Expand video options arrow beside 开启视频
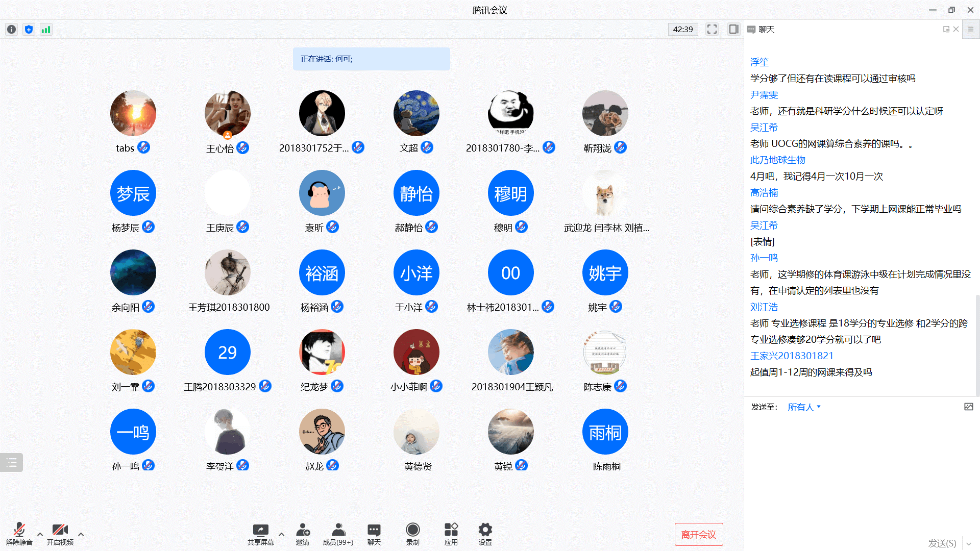 coord(81,534)
